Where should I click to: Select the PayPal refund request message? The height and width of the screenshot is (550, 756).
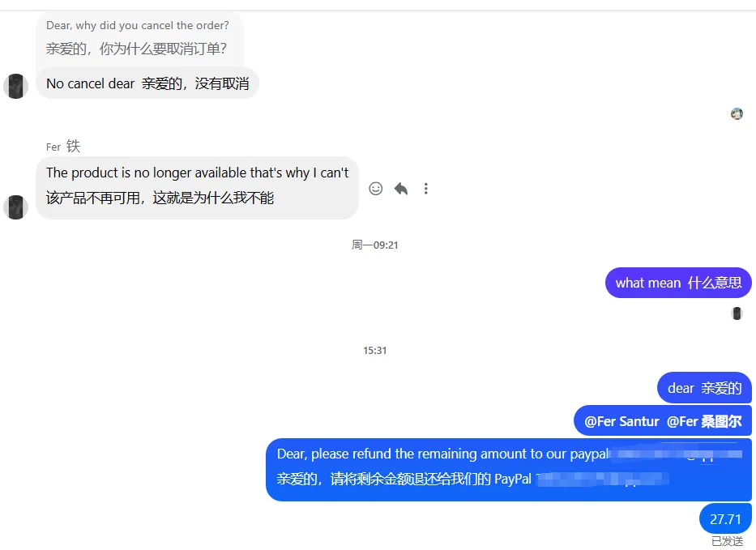click(x=509, y=470)
